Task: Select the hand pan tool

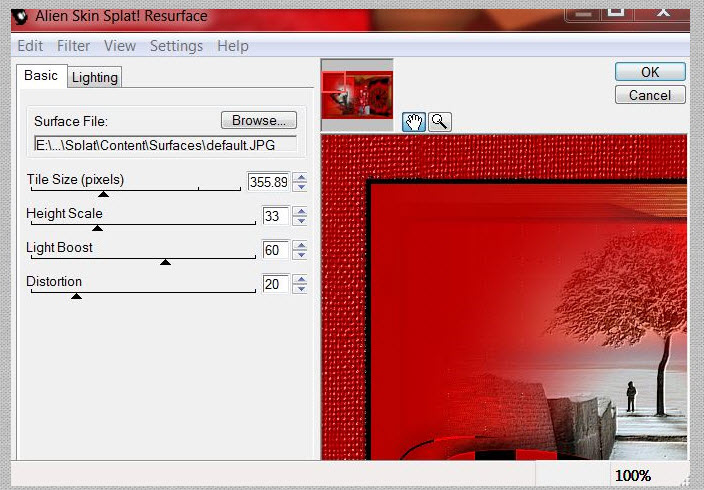Action: tap(414, 122)
